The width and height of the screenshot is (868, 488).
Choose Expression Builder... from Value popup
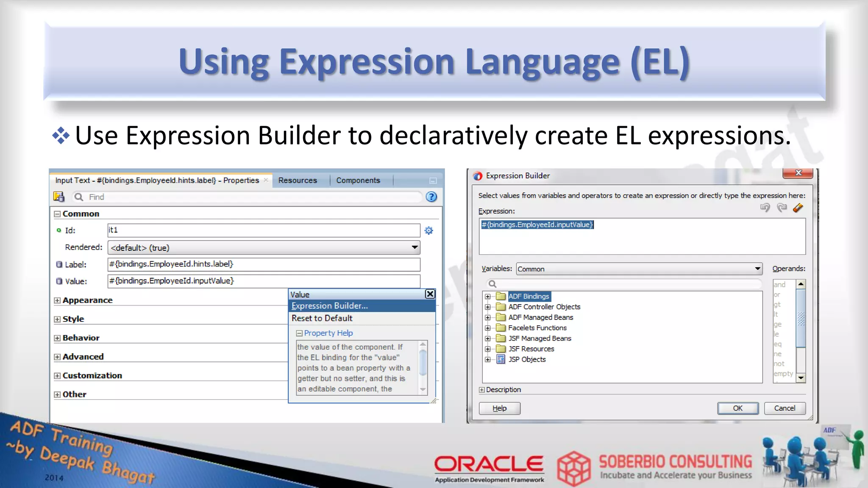click(x=330, y=306)
